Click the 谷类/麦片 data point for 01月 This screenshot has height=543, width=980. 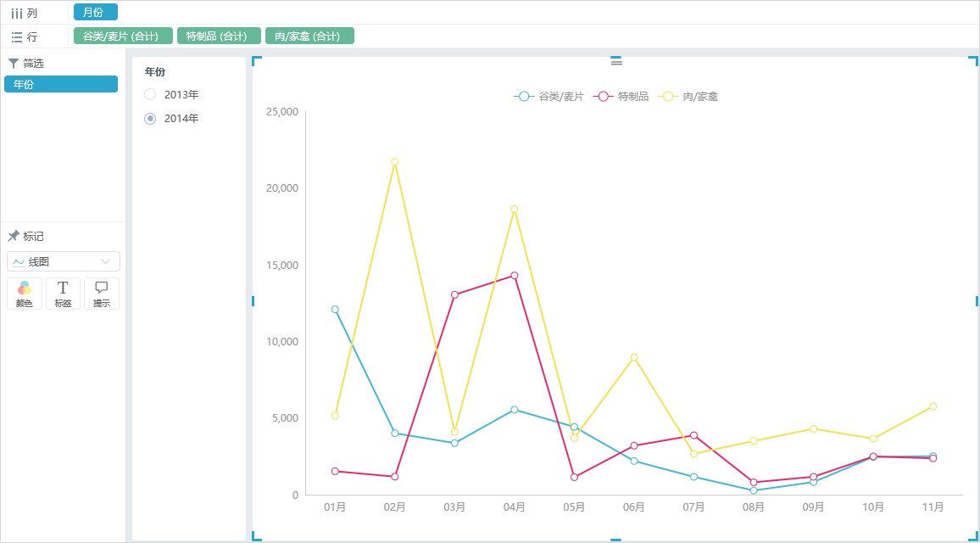coord(335,309)
